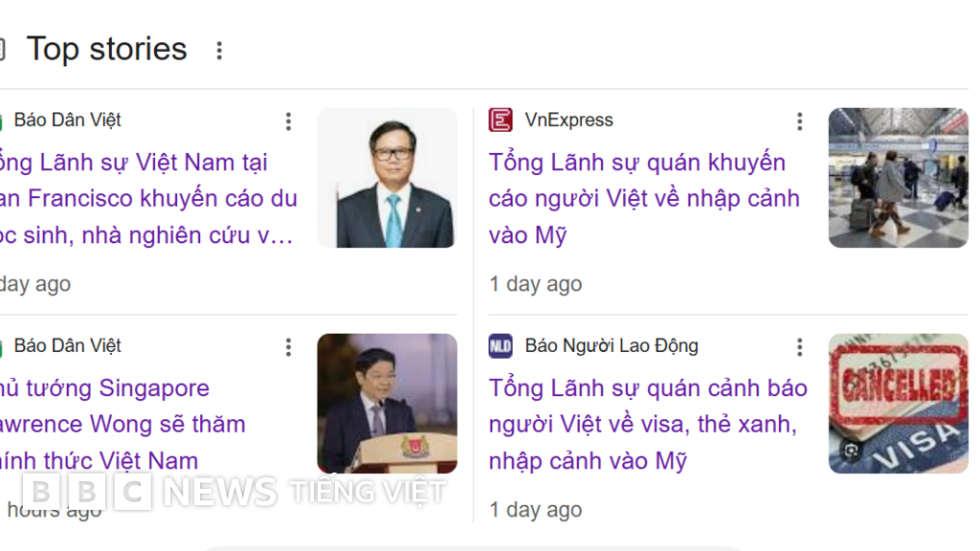Click the Top stories heading

click(107, 49)
